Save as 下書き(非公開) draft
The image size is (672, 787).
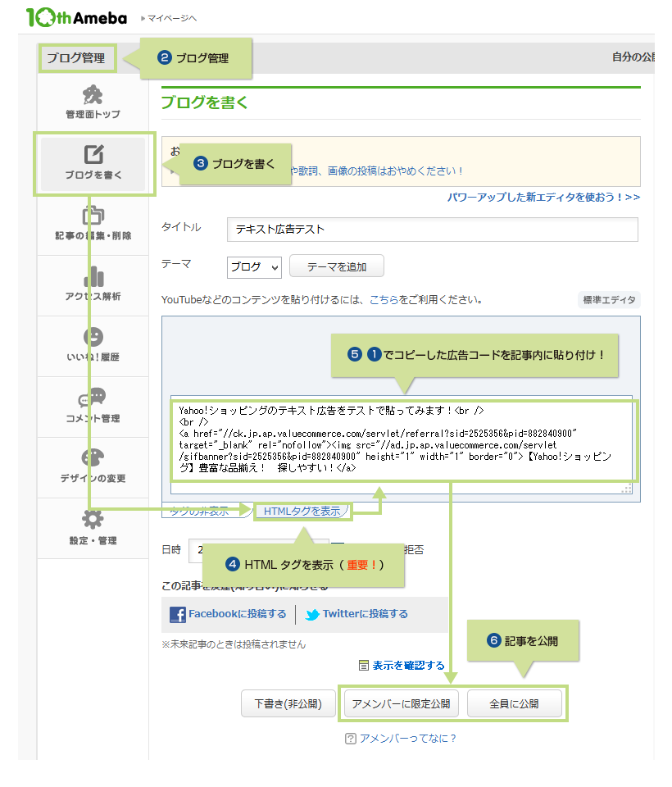click(288, 703)
